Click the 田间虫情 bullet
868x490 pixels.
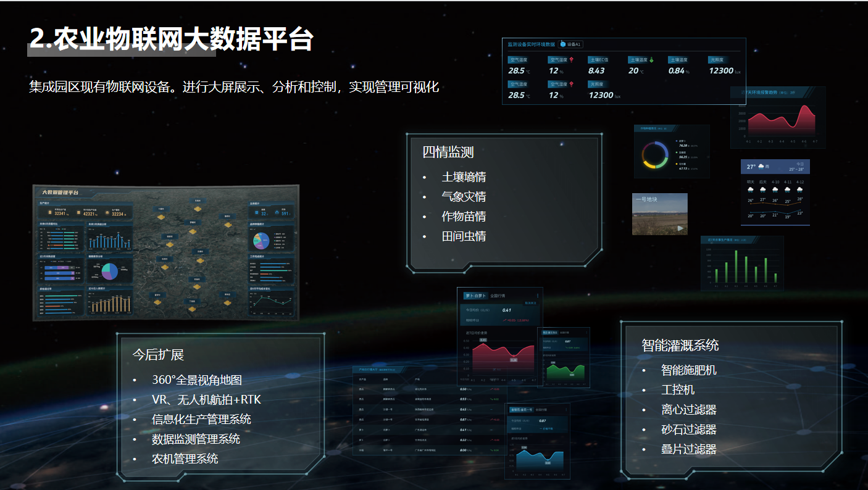point(464,236)
